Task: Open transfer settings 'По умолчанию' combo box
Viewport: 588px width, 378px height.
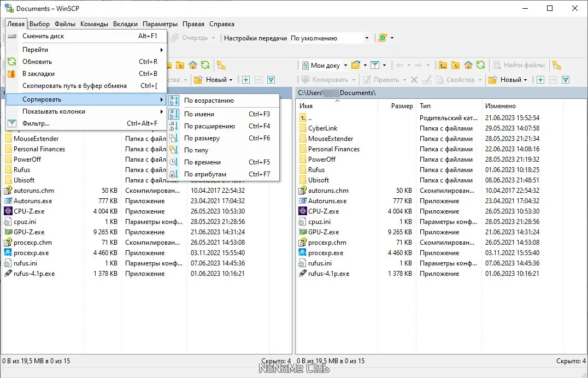Action: tap(330, 38)
